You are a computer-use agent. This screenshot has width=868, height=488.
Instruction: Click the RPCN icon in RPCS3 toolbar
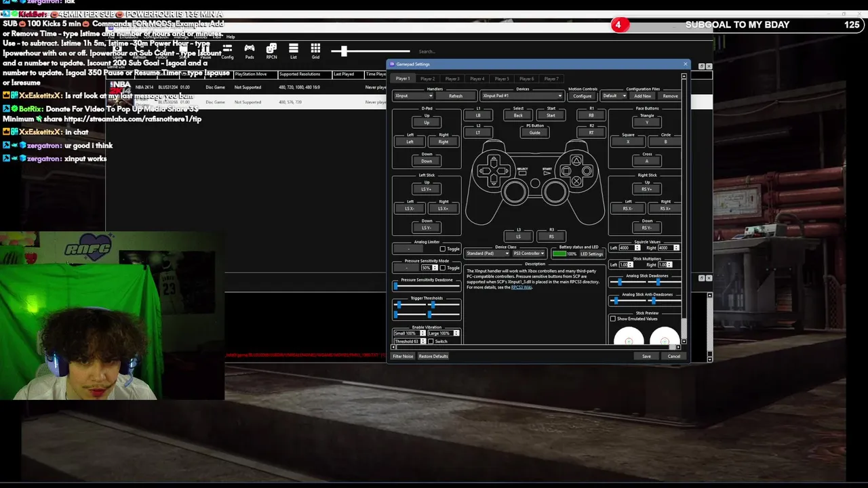pos(271,51)
